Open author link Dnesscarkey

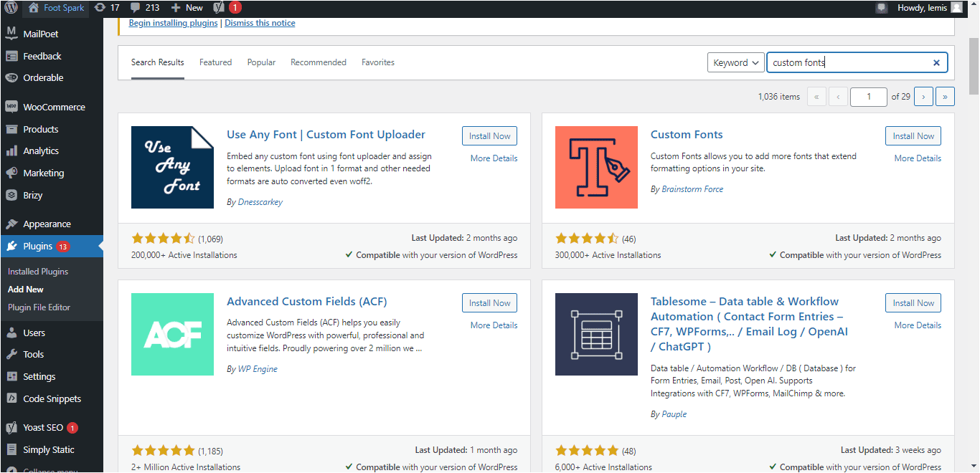tap(260, 202)
